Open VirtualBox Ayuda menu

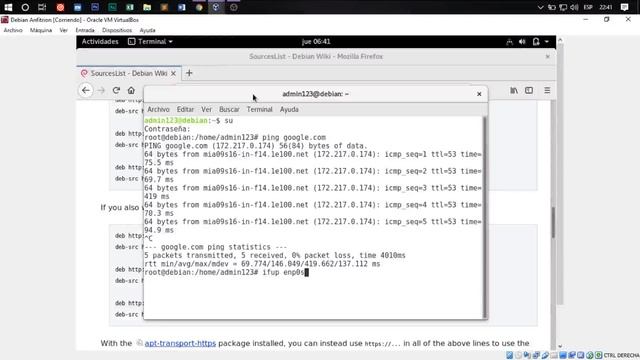(147, 30)
